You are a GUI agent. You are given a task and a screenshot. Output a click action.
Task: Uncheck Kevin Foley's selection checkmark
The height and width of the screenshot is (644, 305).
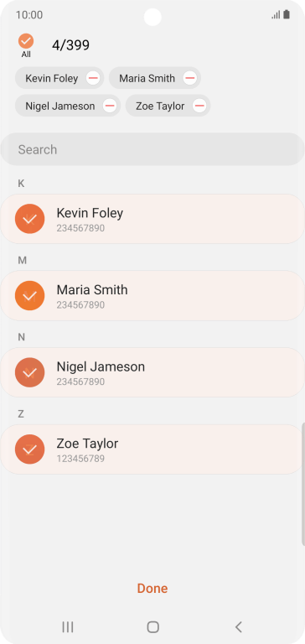point(29,219)
